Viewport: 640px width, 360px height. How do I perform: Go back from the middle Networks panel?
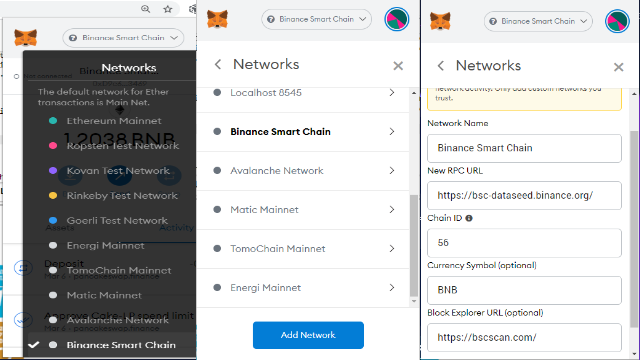point(218,64)
